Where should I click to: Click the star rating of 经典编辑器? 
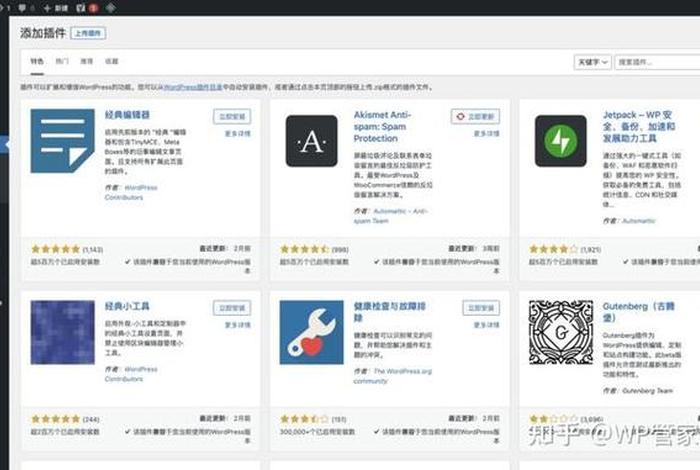56,249
